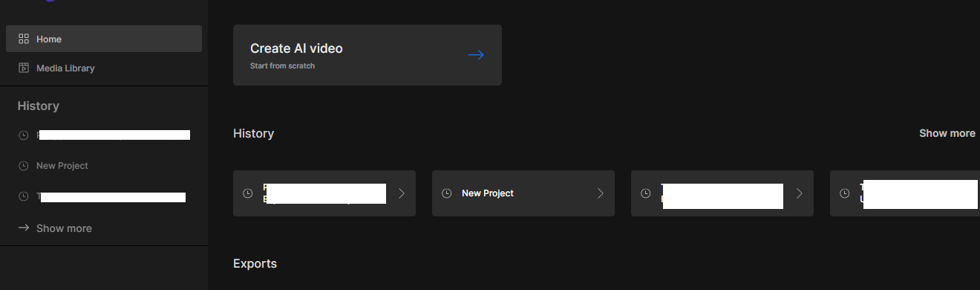Screen dimensions: 980x290
Task: Open chevron on first history card
Action: click(402, 193)
